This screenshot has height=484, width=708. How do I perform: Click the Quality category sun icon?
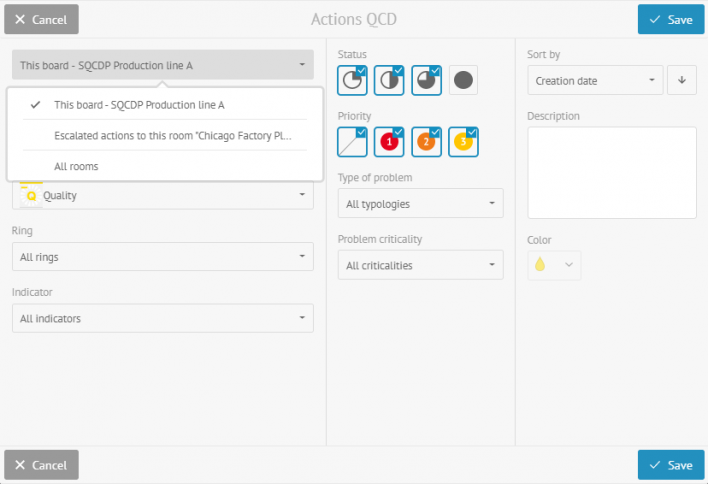coord(31,195)
